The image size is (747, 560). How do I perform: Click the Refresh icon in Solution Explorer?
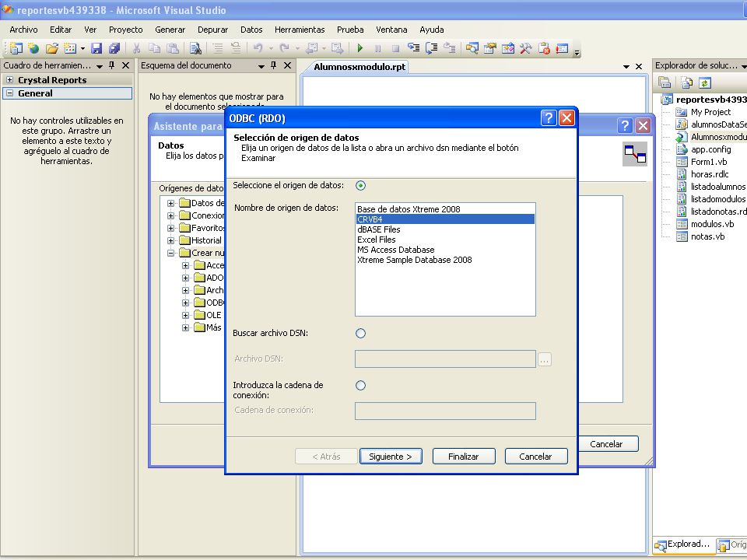pos(705,82)
